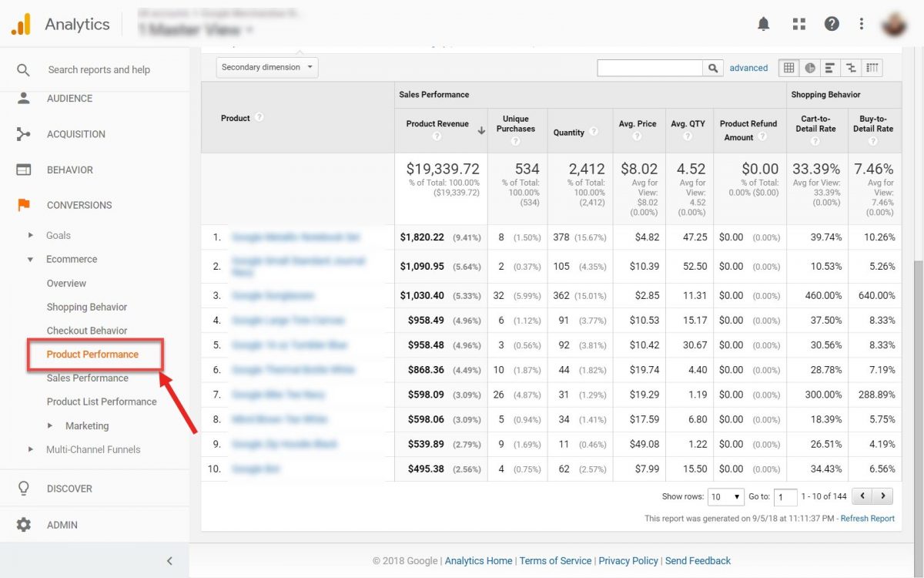The height and width of the screenshot is (578, 924).
Task: Open the Behavior menu
Action: point(70,170)
